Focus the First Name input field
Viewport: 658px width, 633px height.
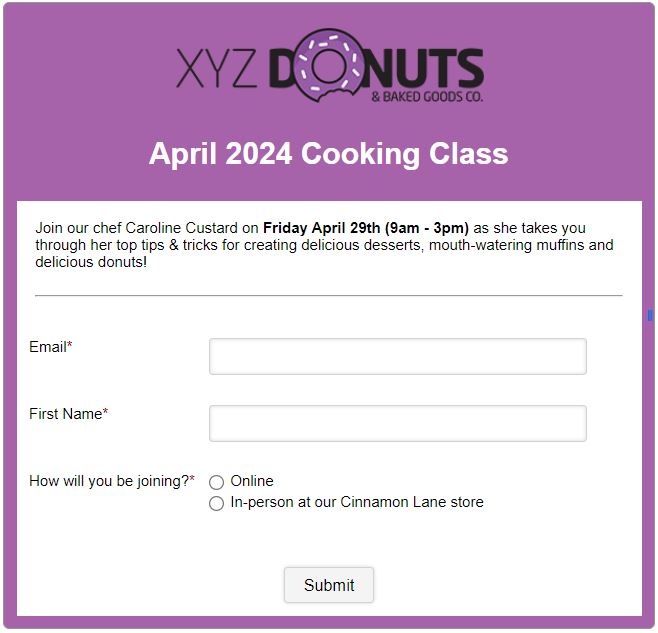point(398,423)
